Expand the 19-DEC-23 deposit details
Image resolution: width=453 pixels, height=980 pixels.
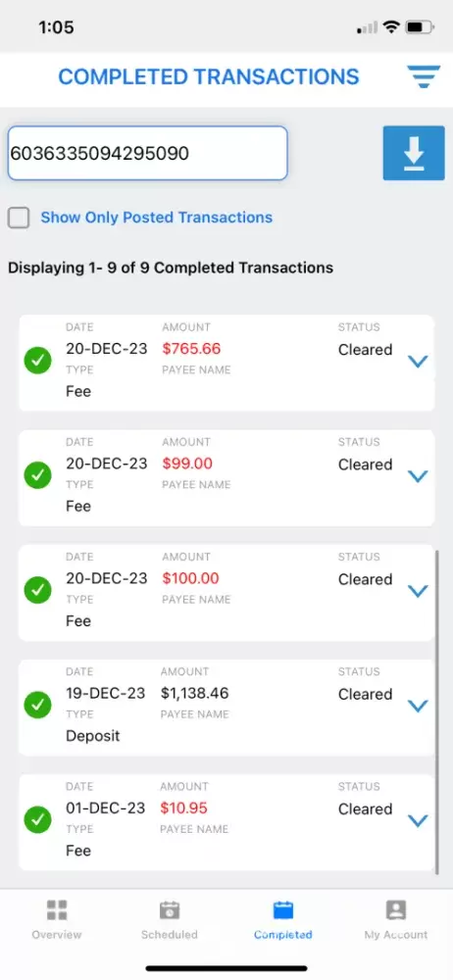coord(418,706)
